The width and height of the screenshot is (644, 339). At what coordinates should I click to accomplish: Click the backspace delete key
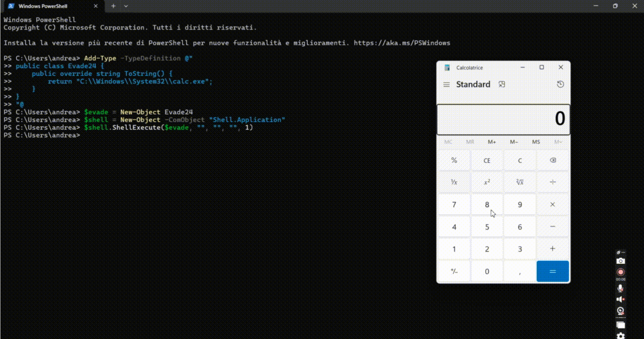point(553,160)
